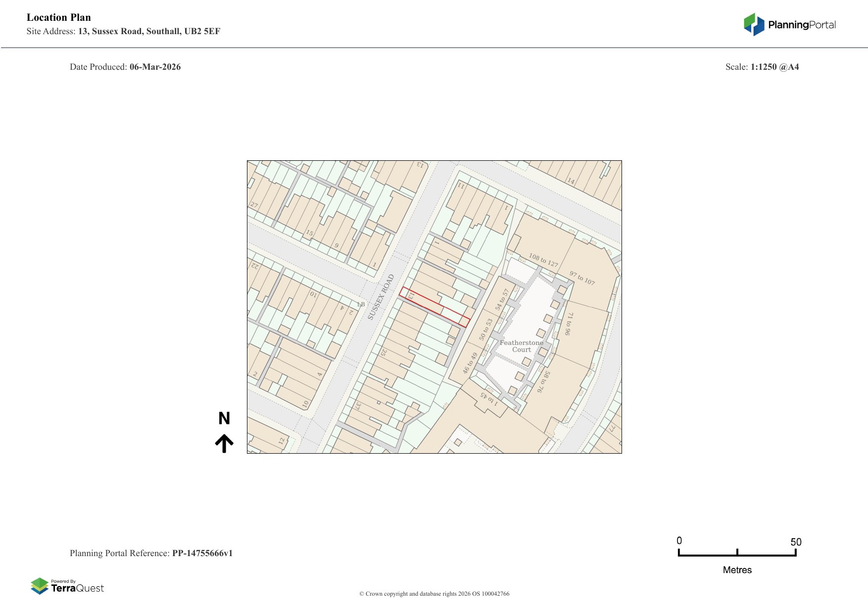Click the compass letter N

tap(224, 419)
